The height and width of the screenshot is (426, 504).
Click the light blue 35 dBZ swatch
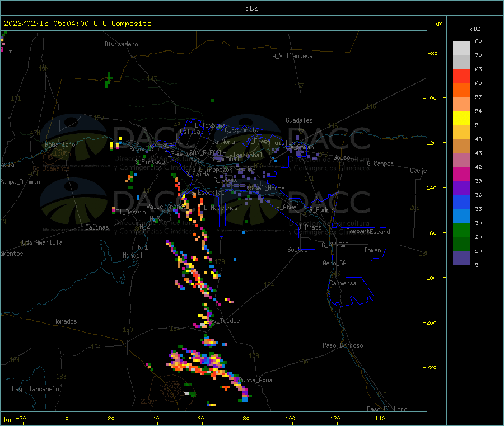click(461, 216)
